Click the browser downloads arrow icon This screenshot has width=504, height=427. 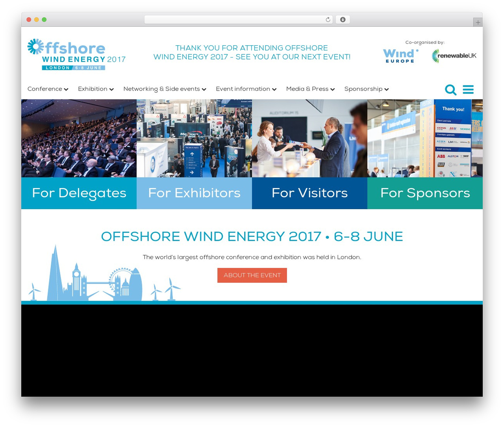tap(343, 20)
